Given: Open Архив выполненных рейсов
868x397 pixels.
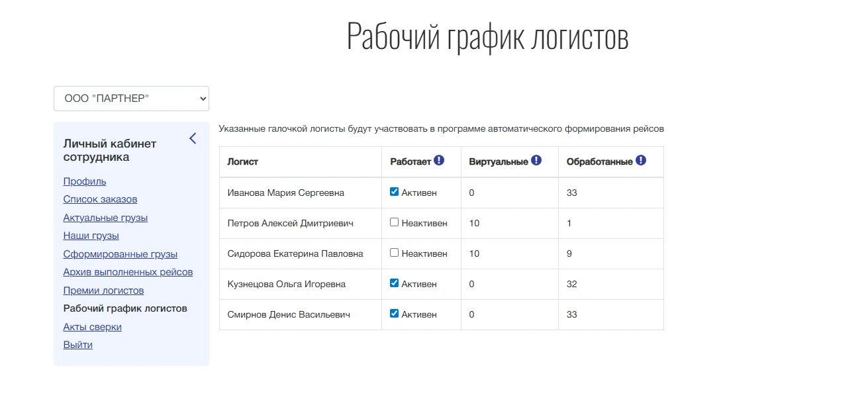Looking at the screenshot, I should pyautogui.click(x=128, y=272).
